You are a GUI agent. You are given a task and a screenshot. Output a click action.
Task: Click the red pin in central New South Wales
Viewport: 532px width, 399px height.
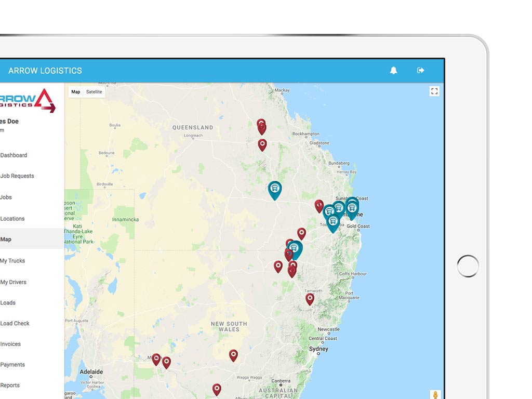pyautogui.click(x=233, y=355)
